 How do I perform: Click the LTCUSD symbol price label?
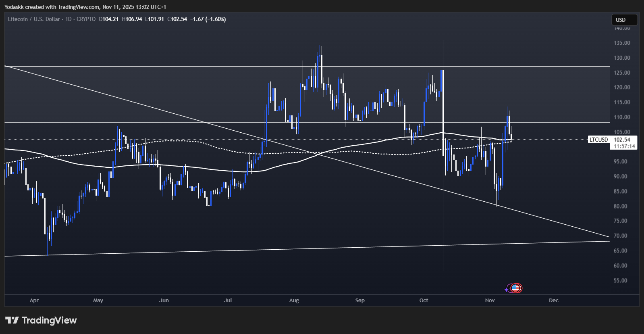tap(598, 140)
